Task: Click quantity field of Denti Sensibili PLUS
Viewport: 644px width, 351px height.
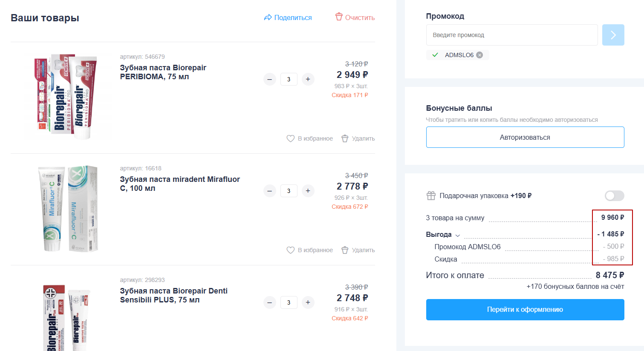Action: pyautogui.click(x=289, y=302)
